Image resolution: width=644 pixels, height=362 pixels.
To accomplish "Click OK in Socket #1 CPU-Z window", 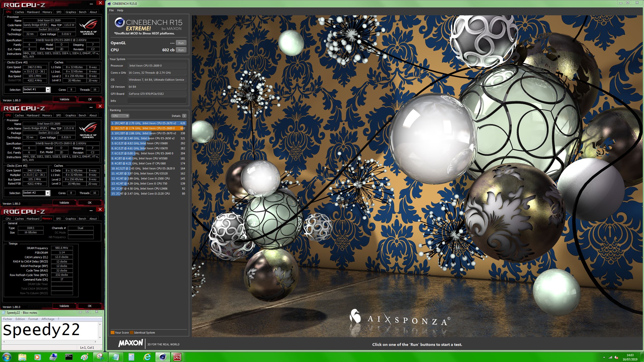I will [x=90, y=99].
